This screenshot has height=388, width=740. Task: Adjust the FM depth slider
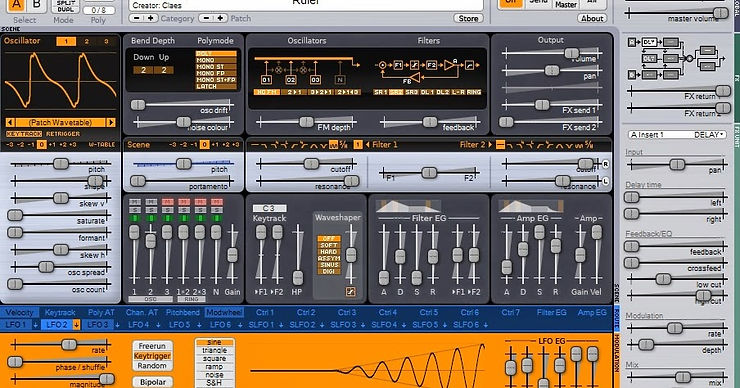[306, 122]
